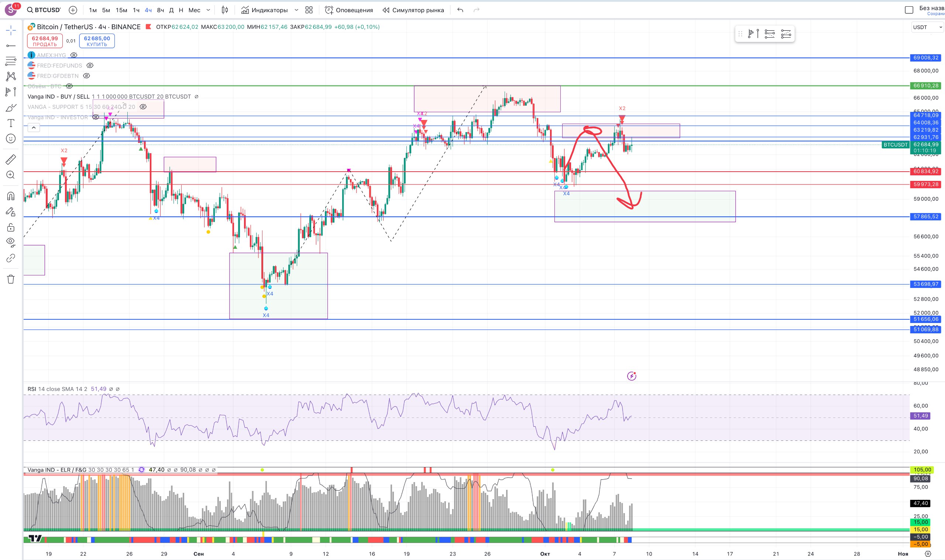Screen dimensions: 945x560
Task: Switch to 1ч timeframe
Action: point(136,10)
